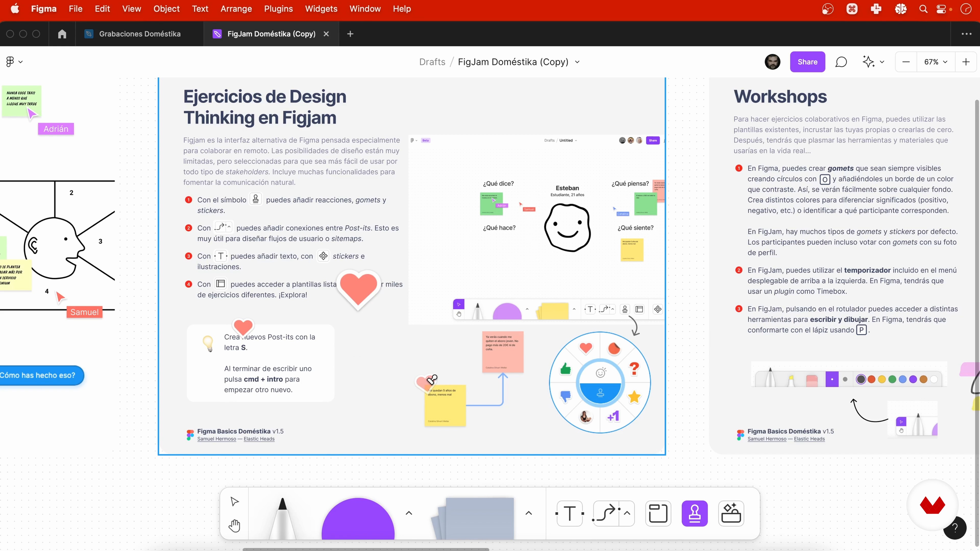Open the Figma main menu logo
The image size is (980, 551).
click(x=10, y=61)
